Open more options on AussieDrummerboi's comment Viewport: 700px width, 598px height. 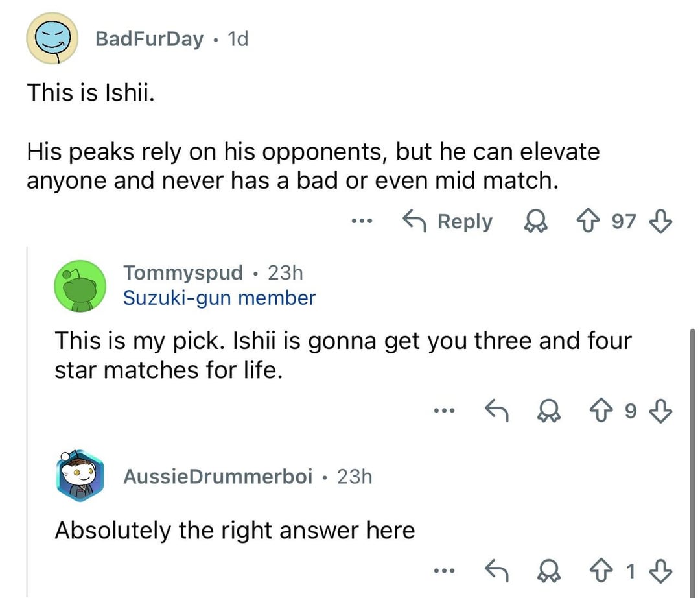pyautogui.click(x=444, y=571)
